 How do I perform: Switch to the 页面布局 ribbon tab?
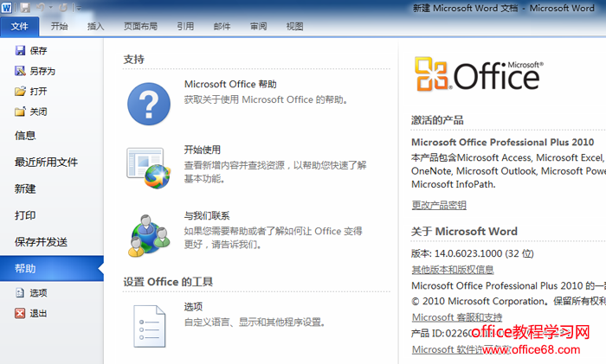pyautogui.click(x=140, y=26)
